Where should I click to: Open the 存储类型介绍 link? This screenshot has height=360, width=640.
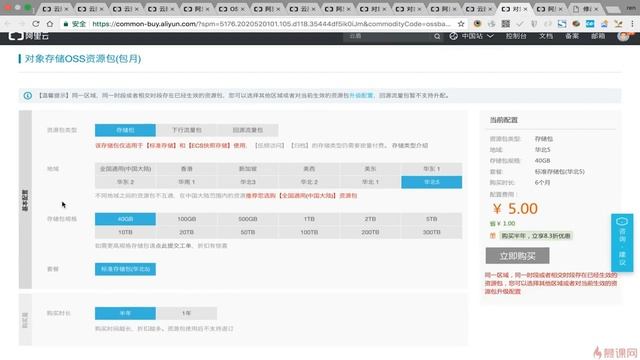410,146
